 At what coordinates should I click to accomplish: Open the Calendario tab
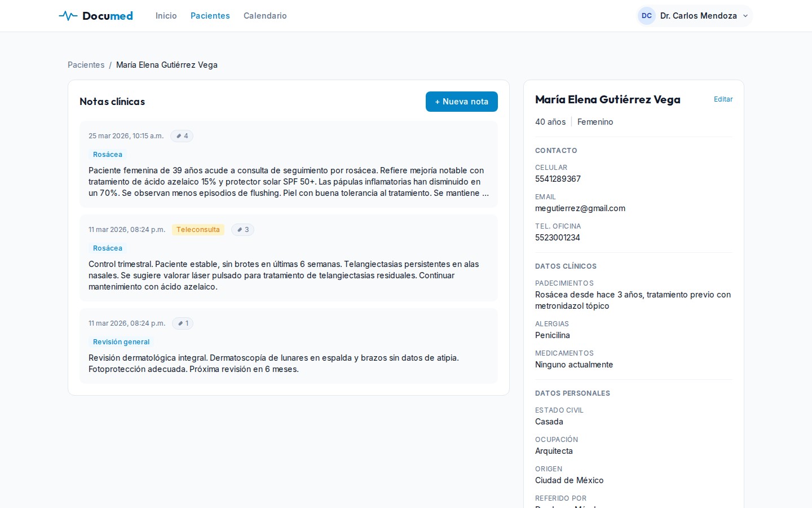coord(265,16)
